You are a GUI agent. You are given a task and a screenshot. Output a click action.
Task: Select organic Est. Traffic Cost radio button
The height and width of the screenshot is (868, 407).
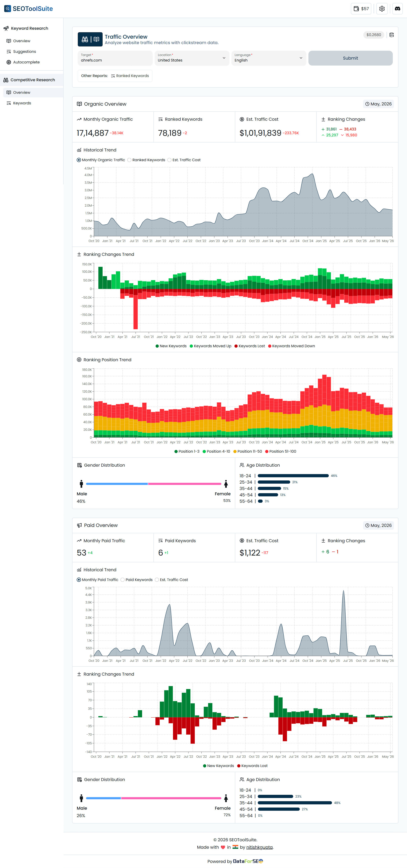tap(169, 160)
